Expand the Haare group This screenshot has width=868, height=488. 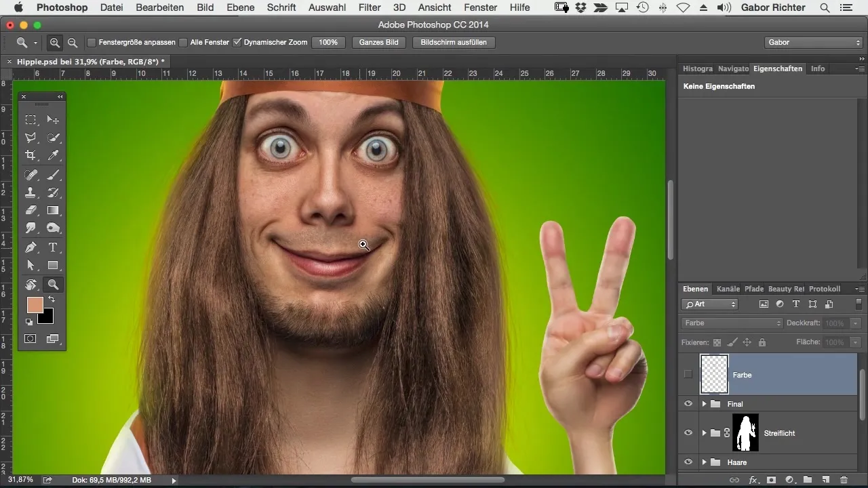tap(704, 462)
